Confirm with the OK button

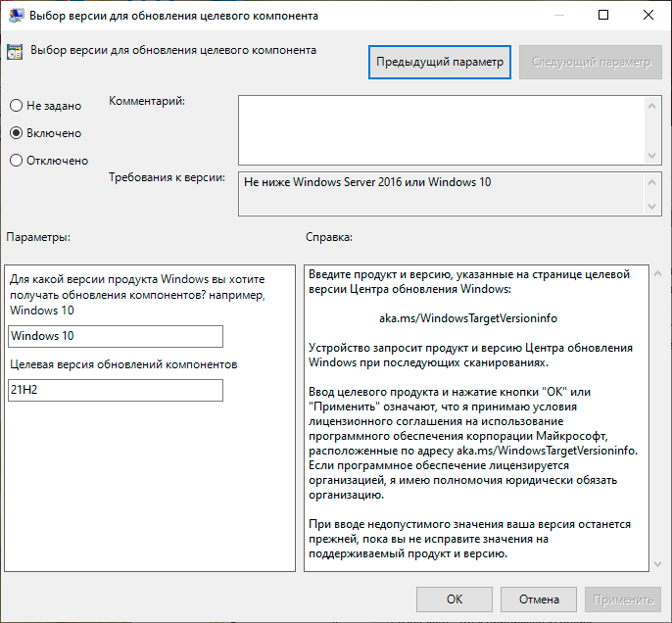[x=455, y=599]
